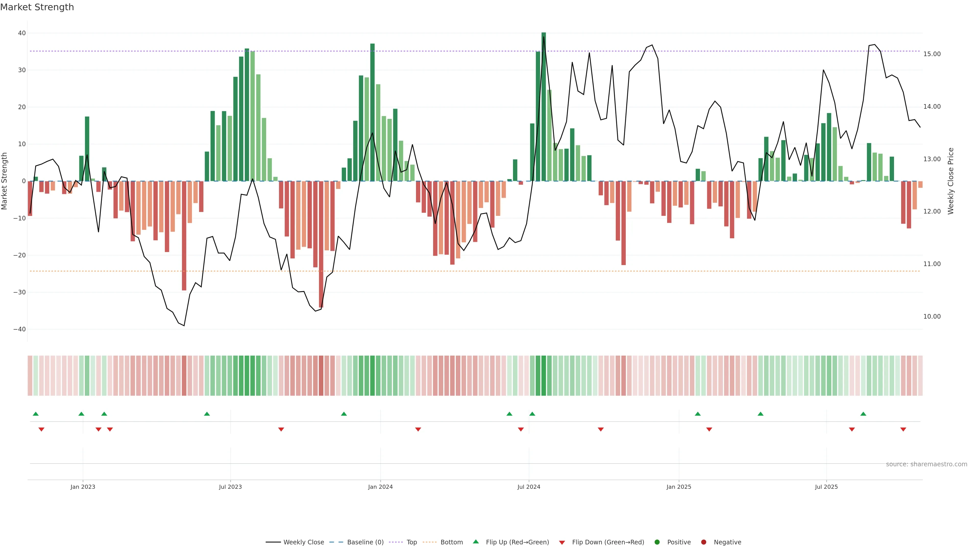Click the vertical Market Strength y-axis title

(5, 181)
